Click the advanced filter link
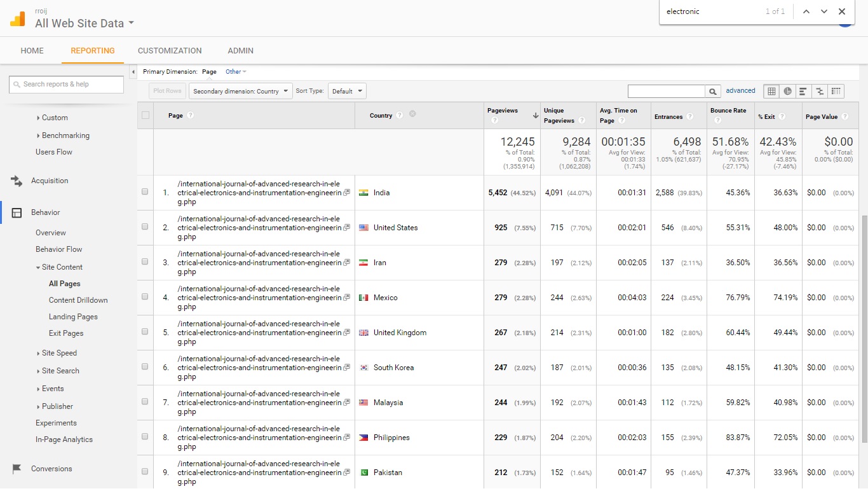Image resolution: width=868 pixels, height=491 pixels. point(740,91)
